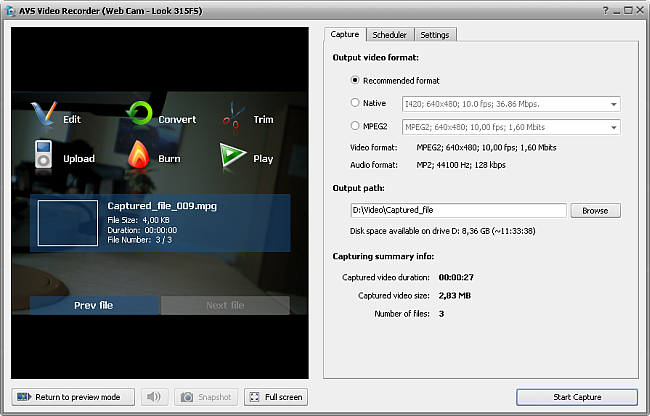Click the 'Duration: 00:00:00' text
This screenshot has height=416, width=650.
pyautogui.click(x=142, y=230)
